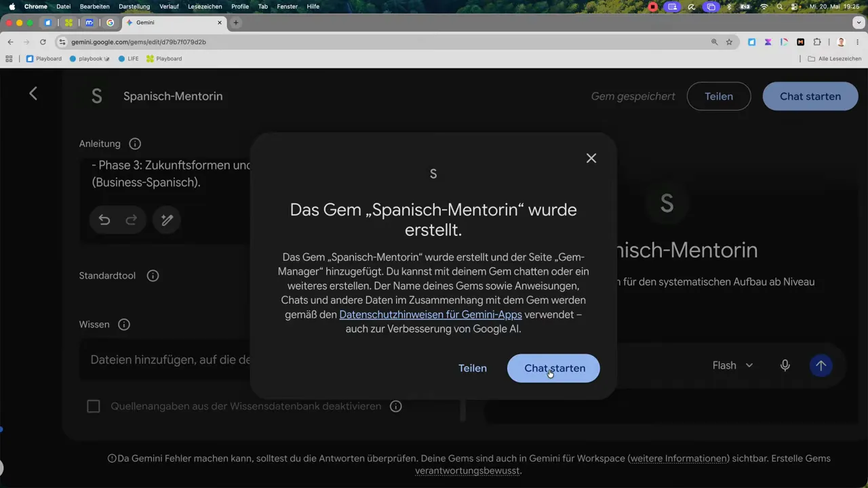Open the LIFE bookmark
This screenshot has width=868, height=488.
(x=128, y=59)
